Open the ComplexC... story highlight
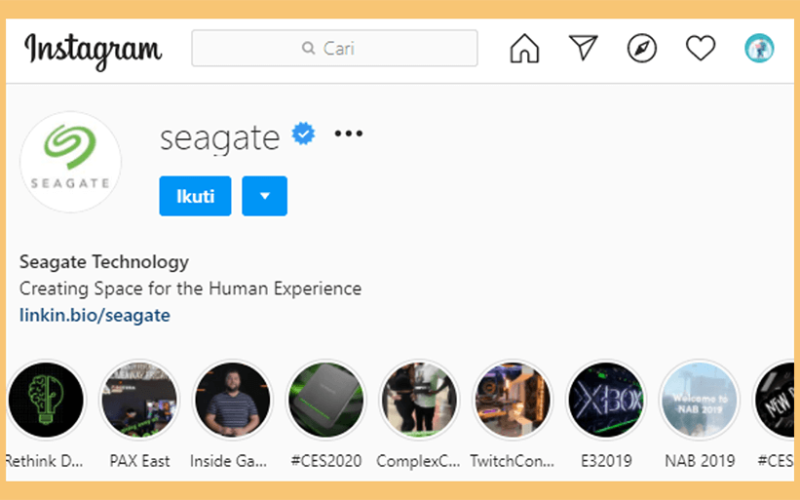This screenshot has width=800, height=500. pos(419,399)
